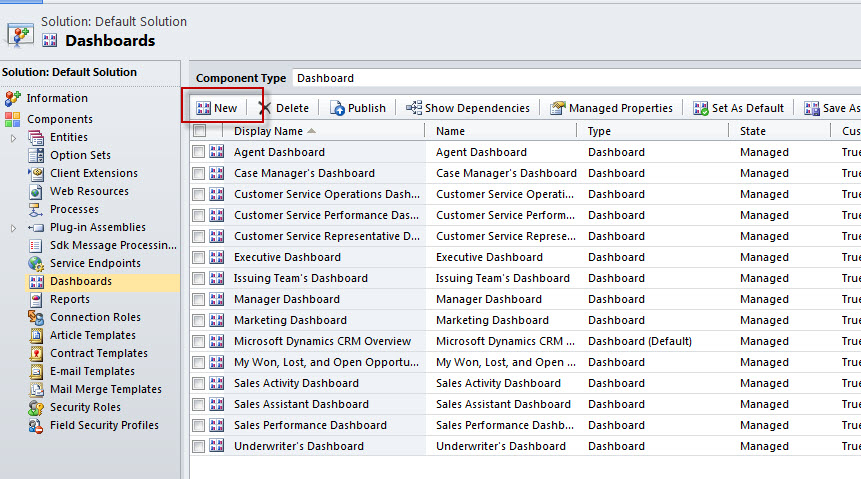Click the Managed Properties icon
This screenshot has height=479, width=861.
coord(558,108)
